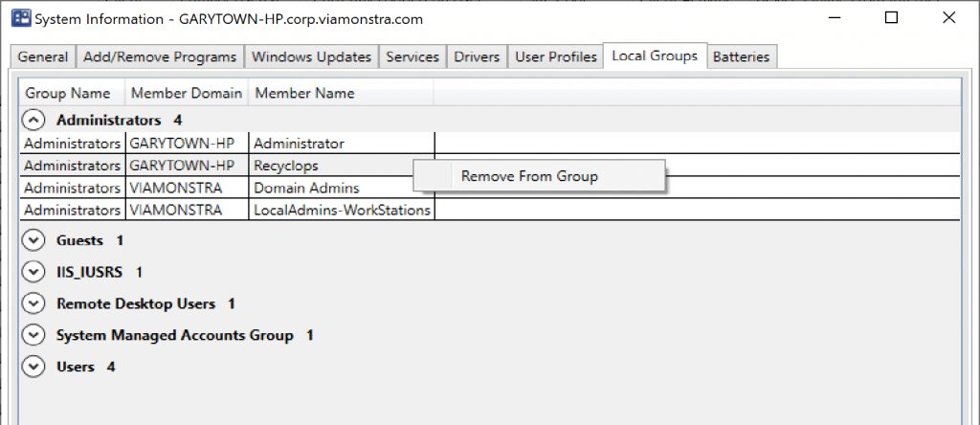The height and width of the screenshot is (425, 980).
Task: Click the System Information app icon in title bar
Action: [x=19, y=18]
